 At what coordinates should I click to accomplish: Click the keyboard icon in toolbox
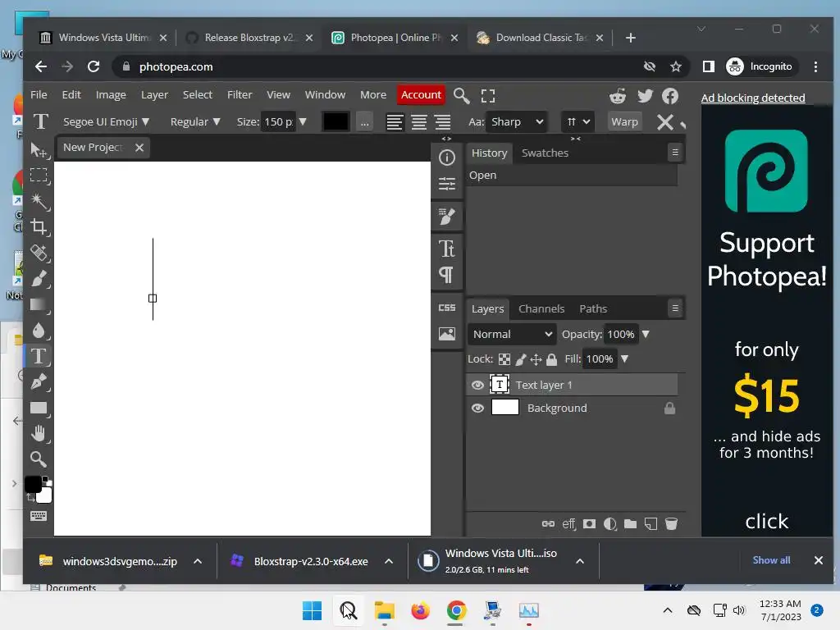39,516
